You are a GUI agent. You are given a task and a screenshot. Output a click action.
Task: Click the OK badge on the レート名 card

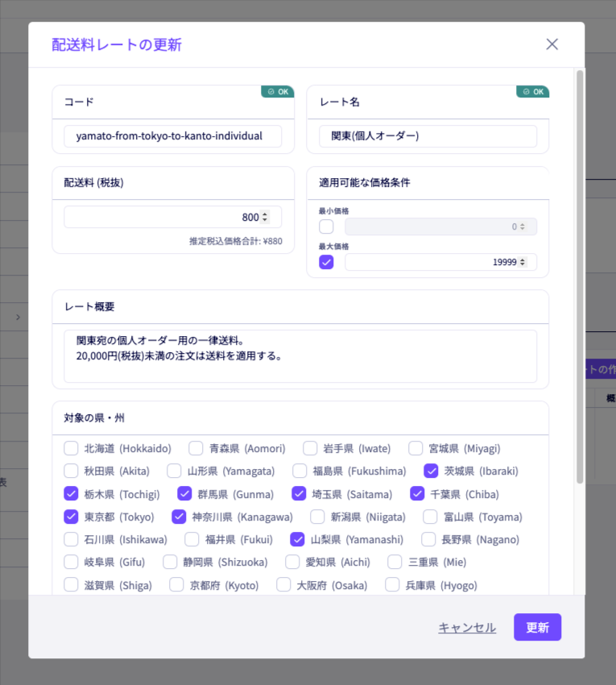pos(532,92)
